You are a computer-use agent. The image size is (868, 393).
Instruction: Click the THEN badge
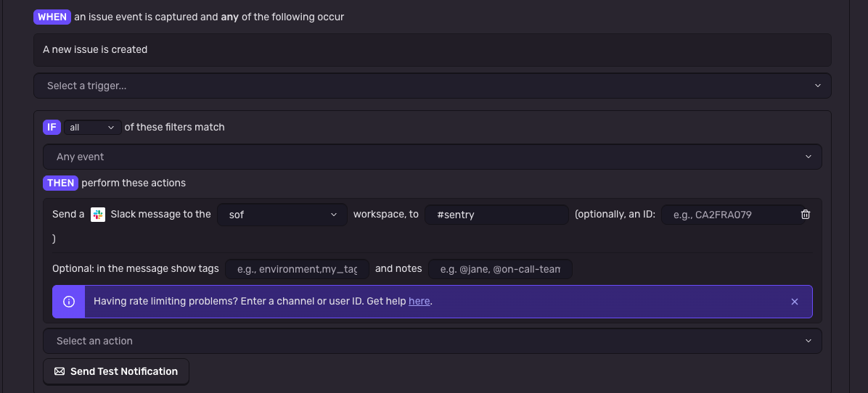60,183
